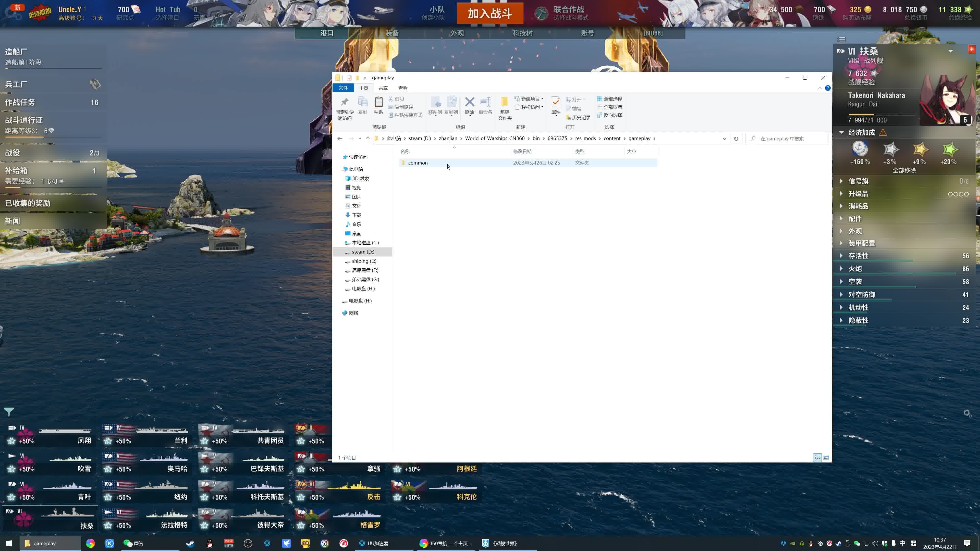980x551 pixels.
Task: Open Explorer help question mark icon
Action: 828,88
